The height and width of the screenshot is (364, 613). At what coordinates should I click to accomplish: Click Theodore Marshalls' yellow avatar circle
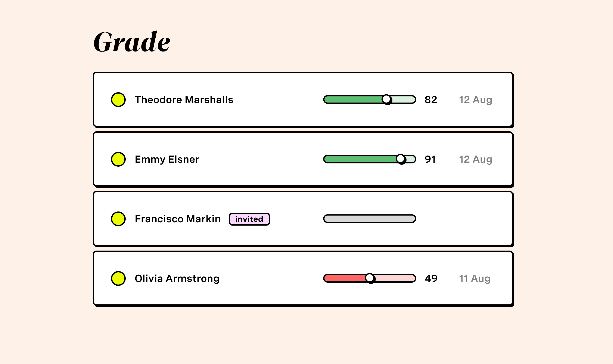(118, 100)
